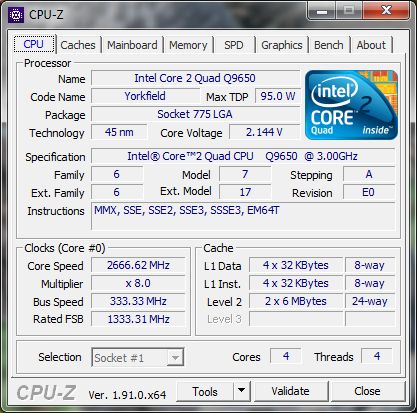Image resolution: width=417 pixels, height=413 pixels.
Task: Close the window with red X
Action: [x=386, y=10]
